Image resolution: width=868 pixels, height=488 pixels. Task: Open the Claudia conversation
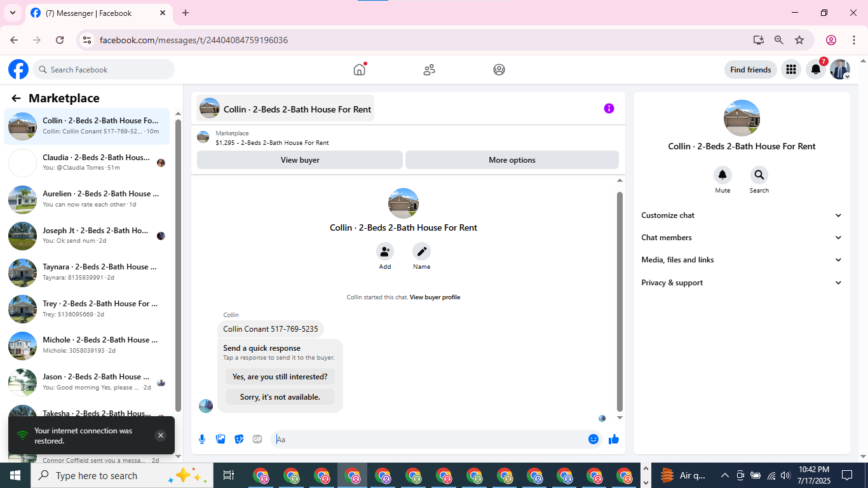87,163
